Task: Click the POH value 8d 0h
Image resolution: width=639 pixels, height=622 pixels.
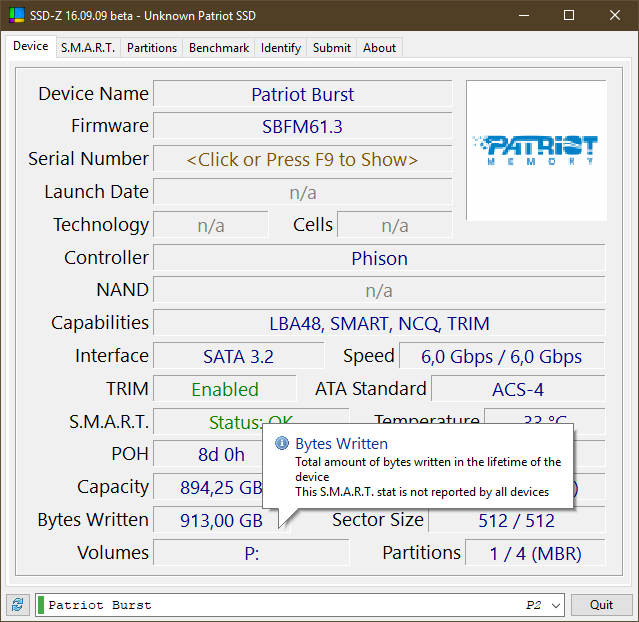Action: tap(208, 454)
